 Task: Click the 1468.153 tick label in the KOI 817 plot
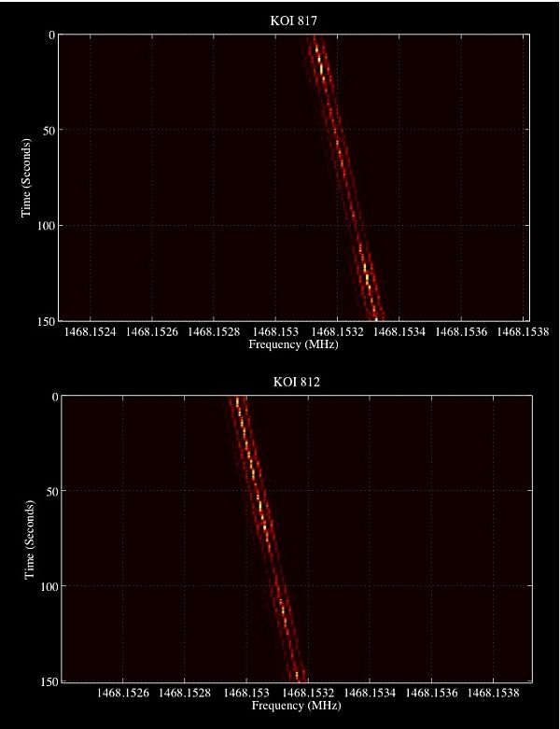pyautogui.click(x=275, y=332)
